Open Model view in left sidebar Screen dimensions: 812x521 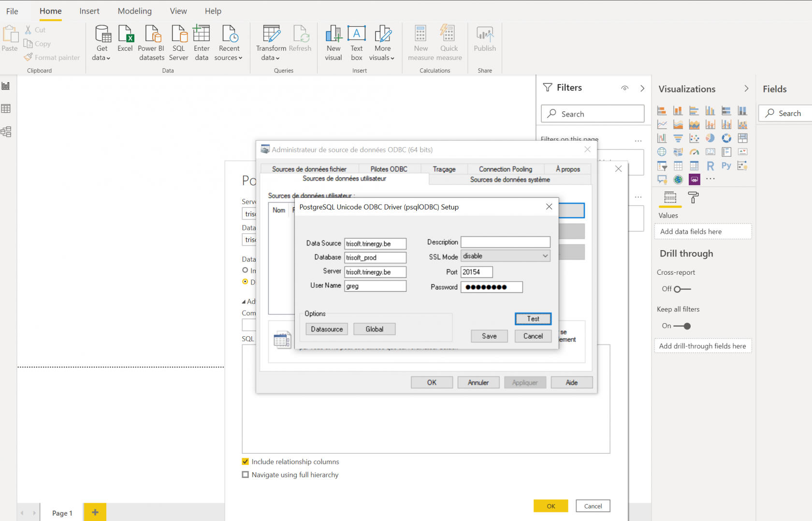click(6, 132)
